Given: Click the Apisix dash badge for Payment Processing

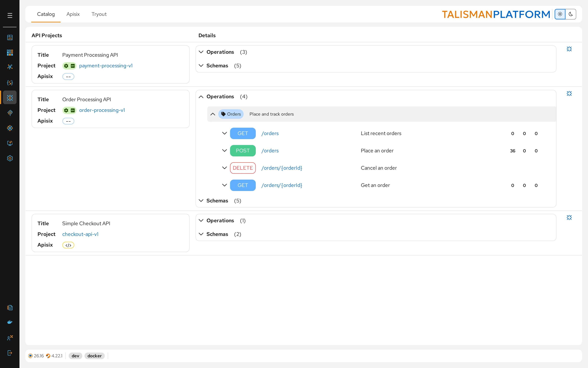Looking at the screenshot, I should (x=68, y=77).
